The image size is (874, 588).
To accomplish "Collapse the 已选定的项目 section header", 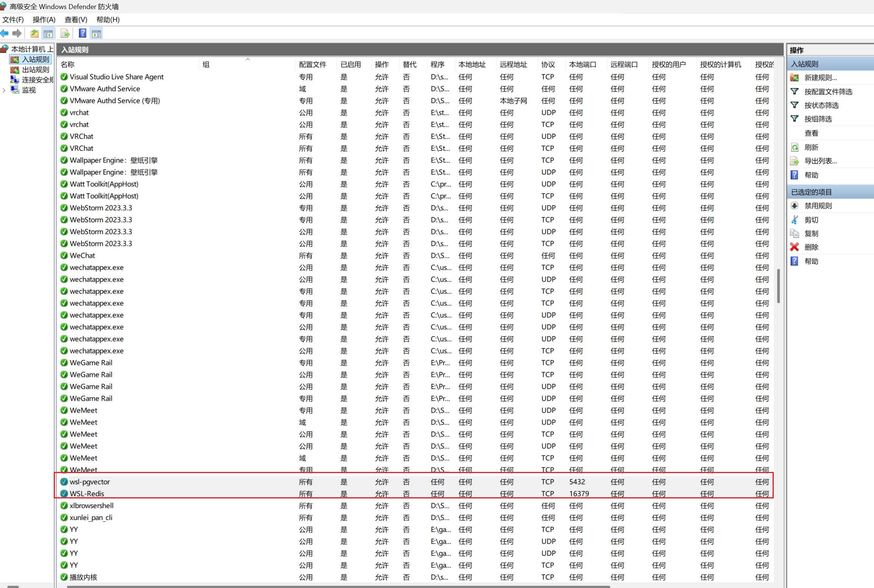I will pyautogui.click(x=830, y=192).
